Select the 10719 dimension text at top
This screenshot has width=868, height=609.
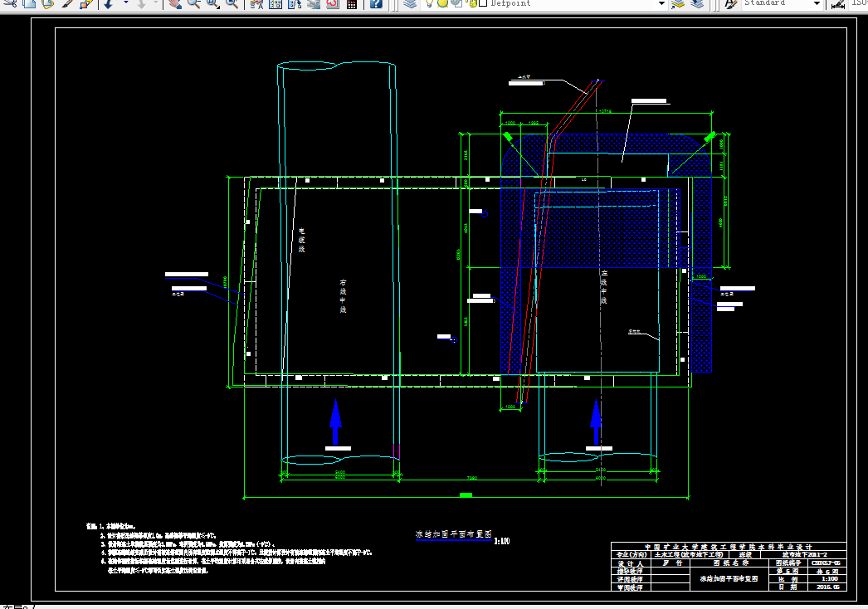605,111
